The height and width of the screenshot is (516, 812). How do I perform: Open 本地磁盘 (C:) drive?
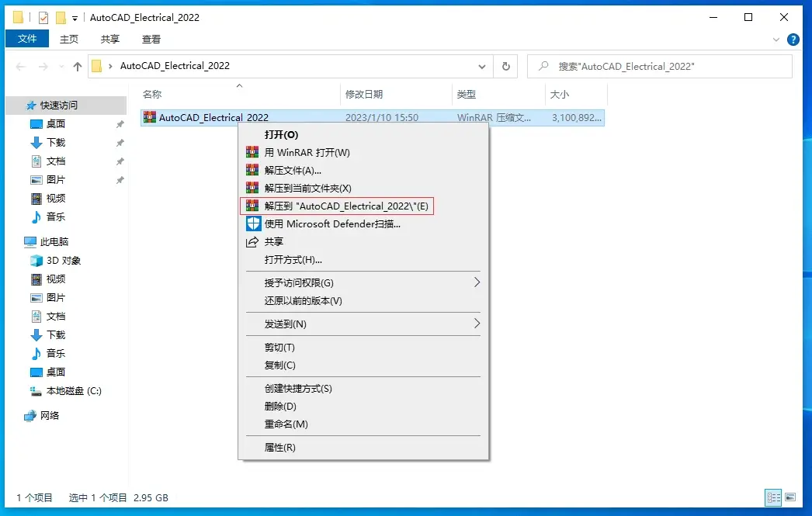[73, 391]
